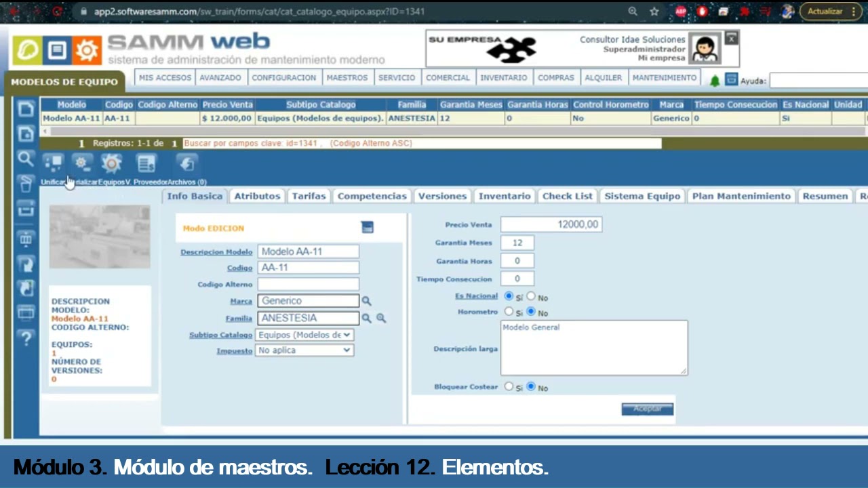The height and width of the screenshot is (488, 868).
Task: Open the help question mark sidebar icon
Action: click(26, 338)
